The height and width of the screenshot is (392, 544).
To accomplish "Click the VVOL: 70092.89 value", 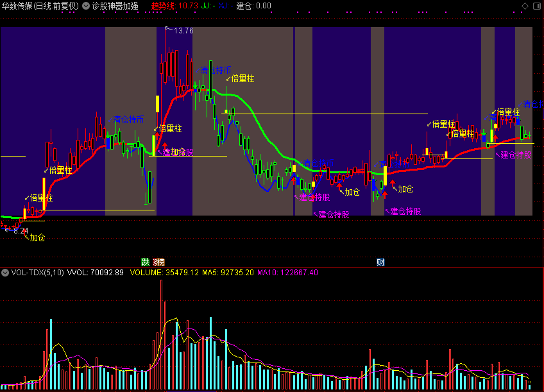I will coord(96,273).
